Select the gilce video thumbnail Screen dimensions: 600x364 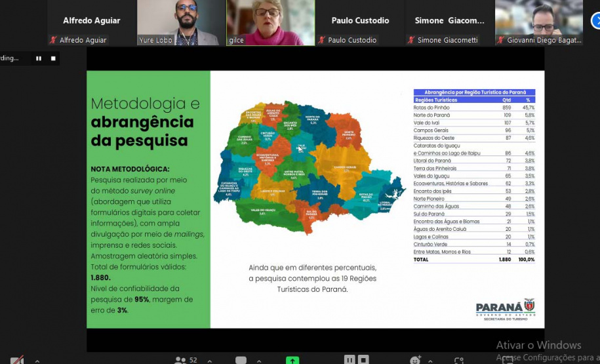click(270, 22)
